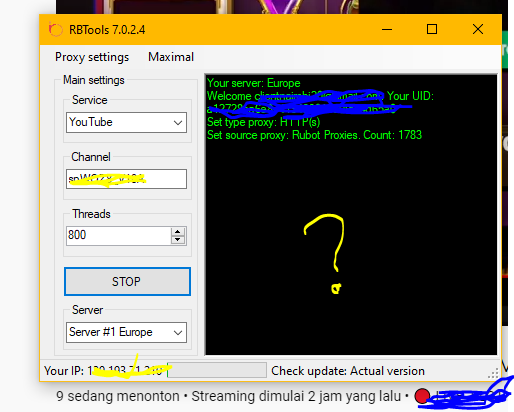Expand the Service YouTube dropdown
The height and width of the screenshot is (412, 514).
point(126,122)
